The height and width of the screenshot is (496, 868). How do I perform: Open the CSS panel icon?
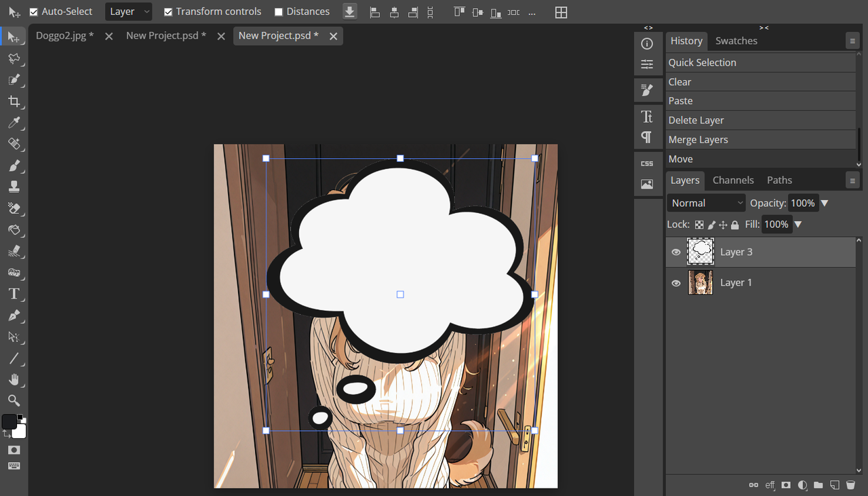click(647, 164)
